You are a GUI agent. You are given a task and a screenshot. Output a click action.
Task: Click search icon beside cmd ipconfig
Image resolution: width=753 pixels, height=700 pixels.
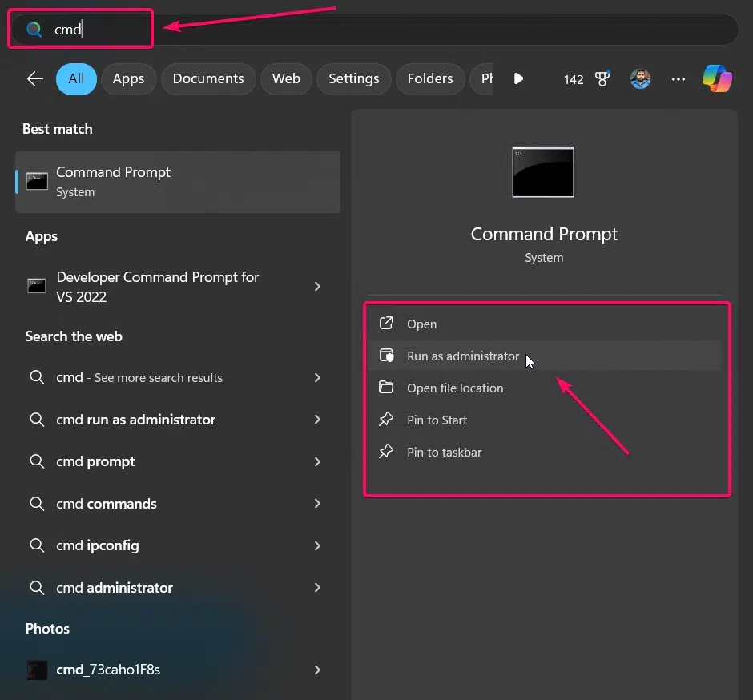[x=37, y=545]
